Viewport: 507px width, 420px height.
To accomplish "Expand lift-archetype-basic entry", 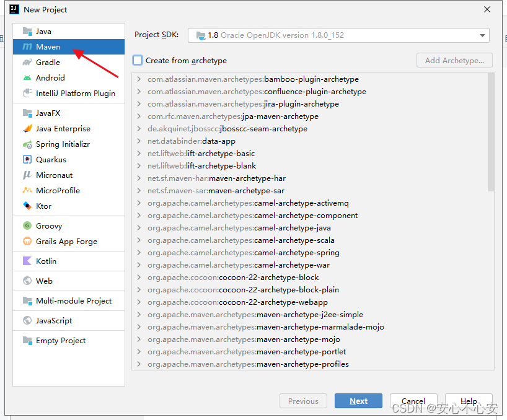I will tap(139, 154).
